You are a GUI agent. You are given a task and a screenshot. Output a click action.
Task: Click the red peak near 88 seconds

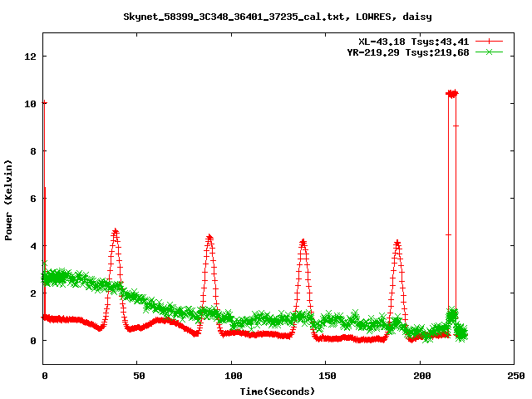pos(209,237)
